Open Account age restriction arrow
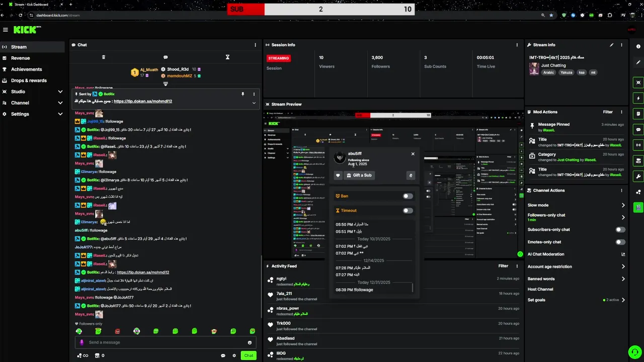This screenshot has height=362, width=644. (623, 266)
